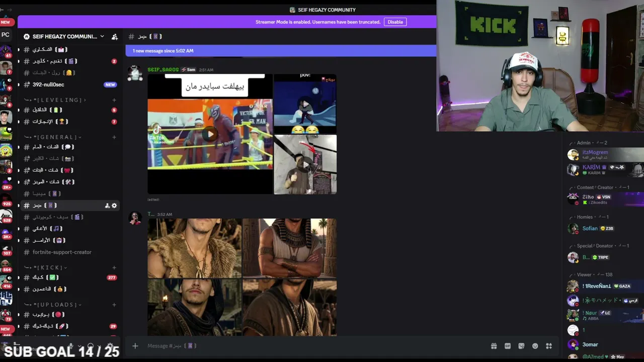Screen dimensions: 644x362
Task: Add a channel to the LEVELING category
Action: [114, 100]
